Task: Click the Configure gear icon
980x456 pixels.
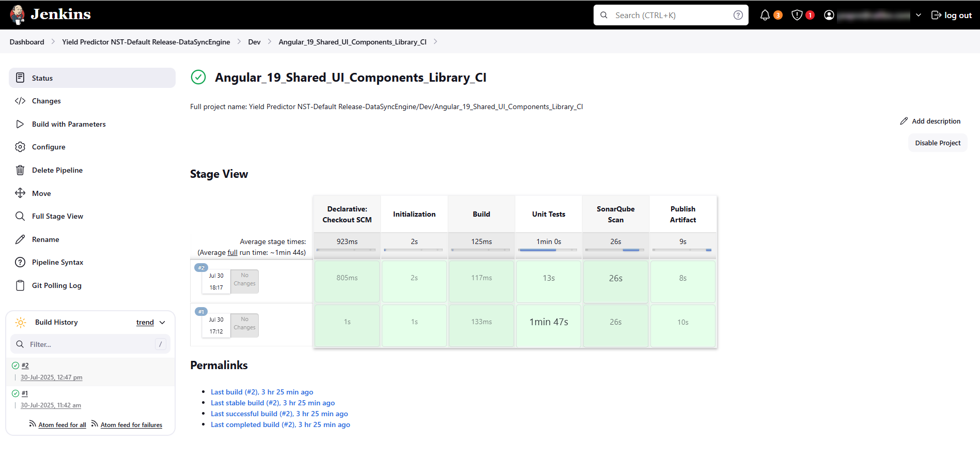Action: coord(20,147)
